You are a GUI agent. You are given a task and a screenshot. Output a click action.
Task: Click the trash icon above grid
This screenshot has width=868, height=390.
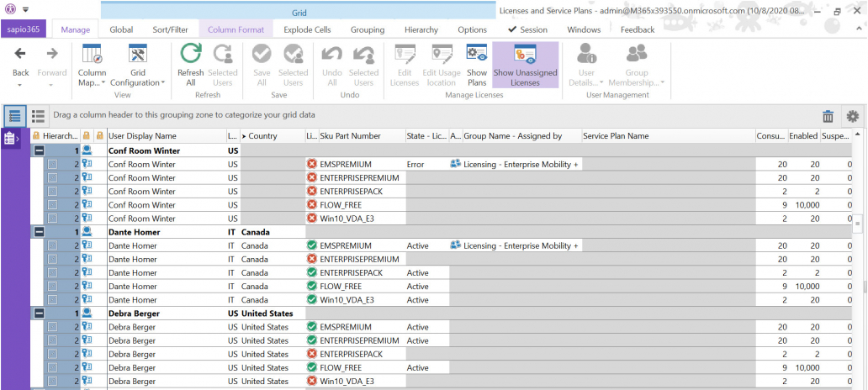[x=828, y=117]
